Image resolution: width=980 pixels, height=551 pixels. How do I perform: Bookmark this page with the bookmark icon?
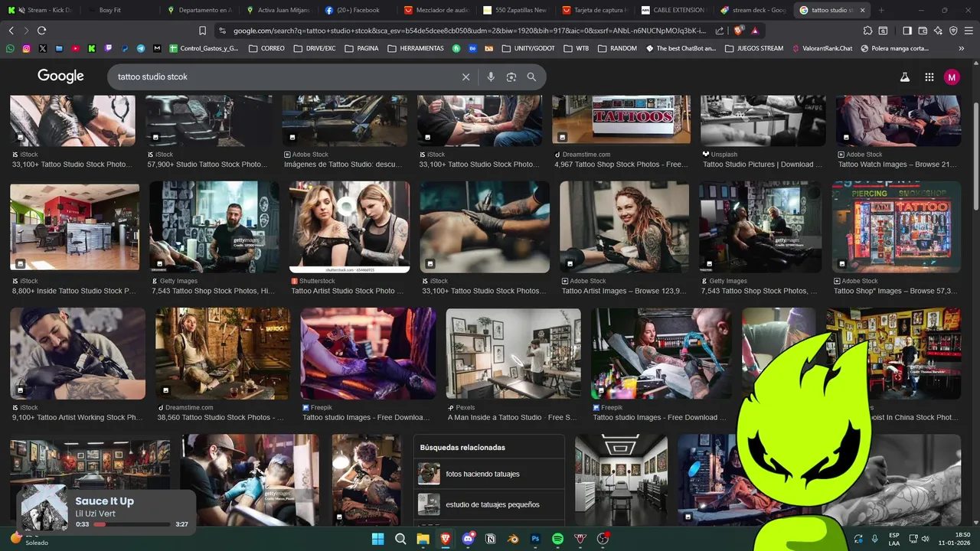click(x=202, y=31)
